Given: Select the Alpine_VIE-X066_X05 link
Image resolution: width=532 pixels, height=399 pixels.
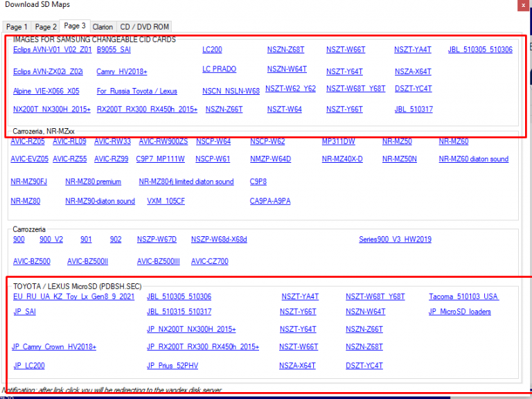Looking at the screenshot, I should pos(46,91).
